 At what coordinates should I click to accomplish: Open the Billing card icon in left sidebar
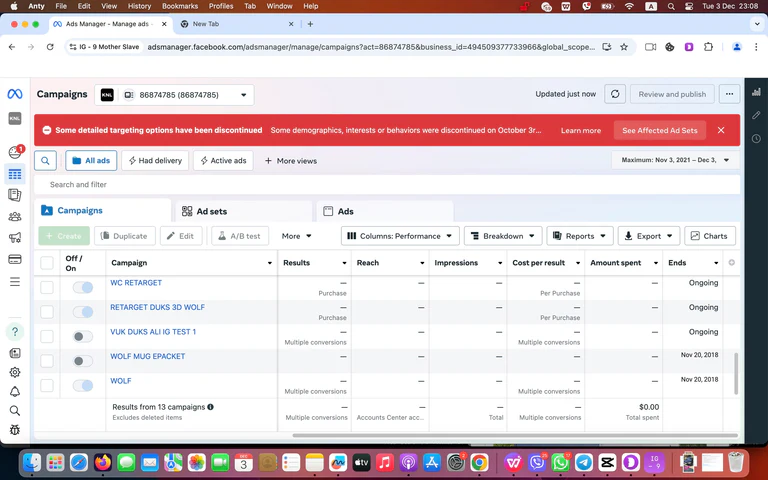[x=15, y=260]
